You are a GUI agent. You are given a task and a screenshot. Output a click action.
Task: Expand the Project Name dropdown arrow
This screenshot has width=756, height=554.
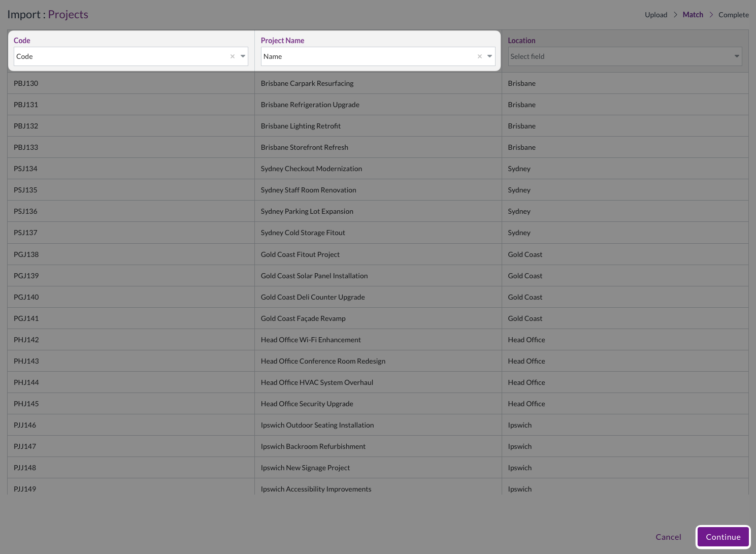coord(490,56)
